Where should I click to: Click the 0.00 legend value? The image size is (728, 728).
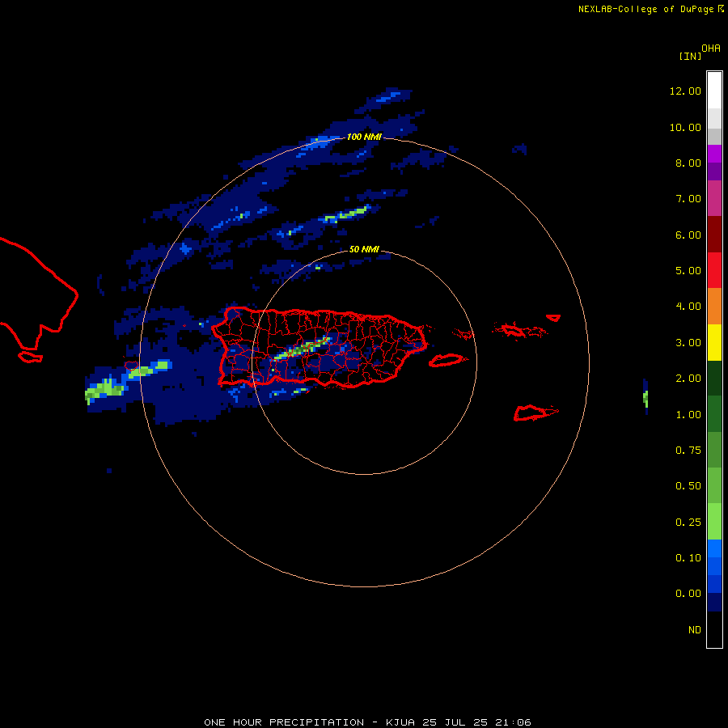[x=688, y=594]
